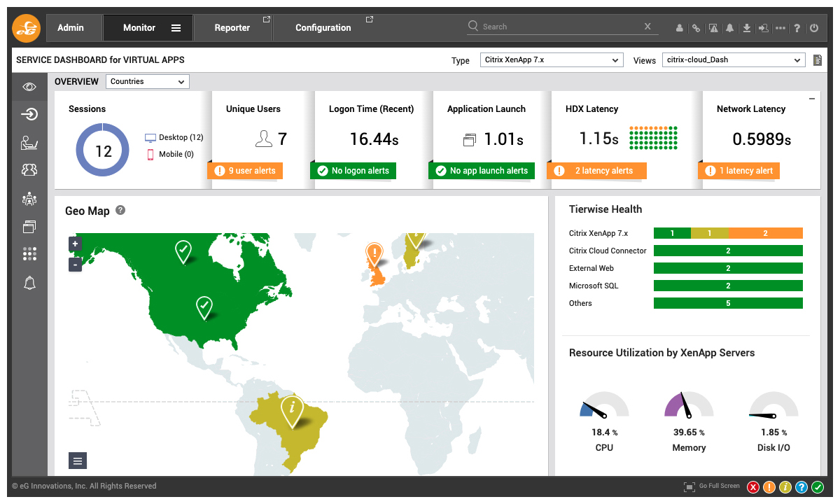
Task: Zoom in the geo map with plus
Action: 76,244
